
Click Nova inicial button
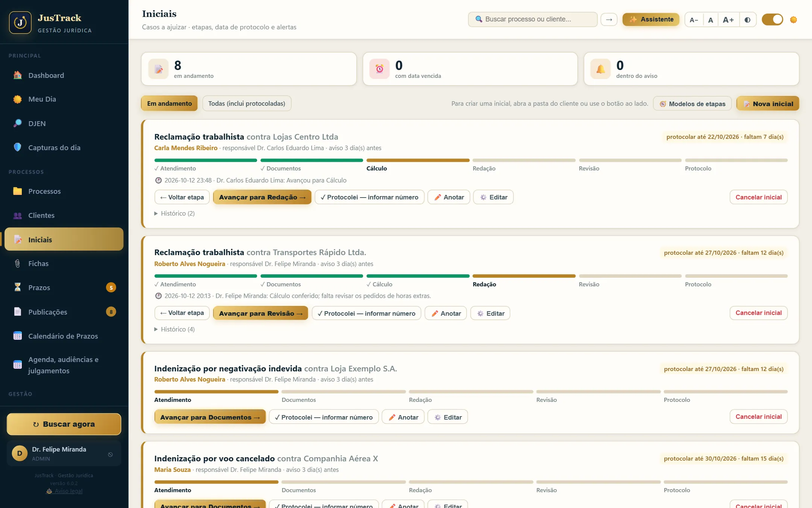(768, 103)
